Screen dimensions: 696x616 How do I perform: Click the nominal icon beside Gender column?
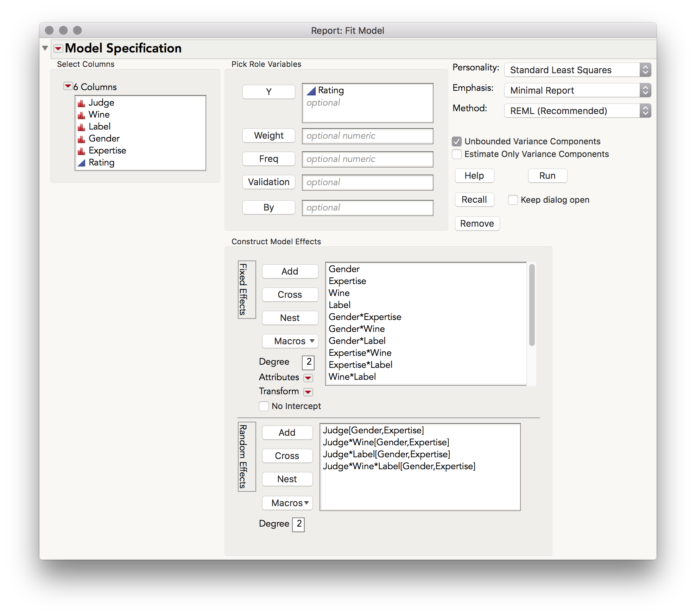82,139
